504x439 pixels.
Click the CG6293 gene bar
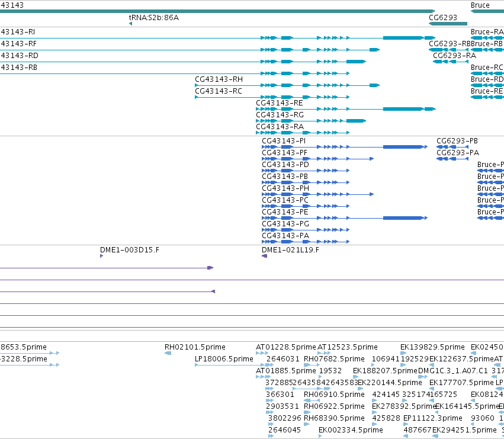point(448,24)
